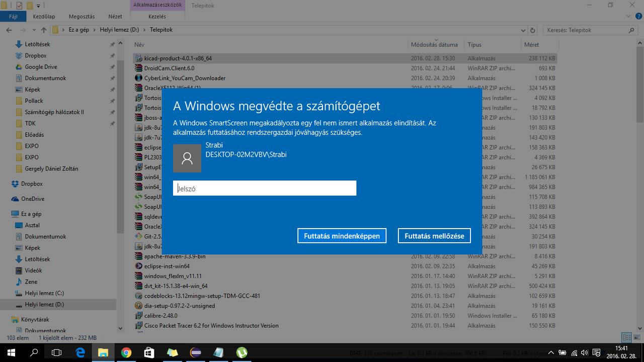This screenshot has width=644, height=362.
Task: Click the Futtatás mindenképpen button
Action: [342, 236]
